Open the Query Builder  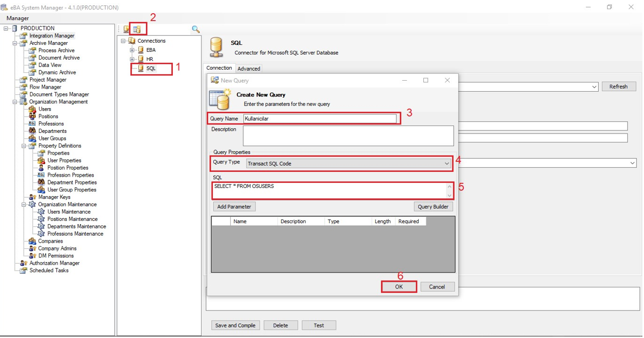coord(433,207)
